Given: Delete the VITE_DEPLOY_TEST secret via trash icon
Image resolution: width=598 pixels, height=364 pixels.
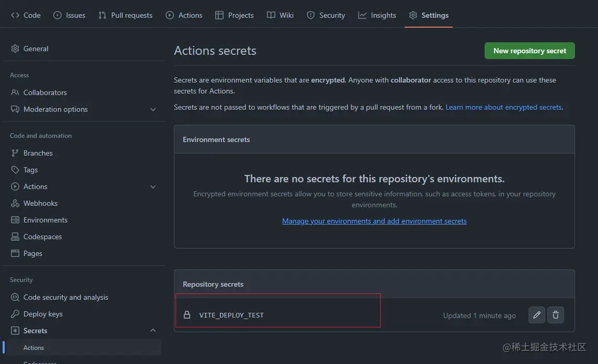Looking at the screenshot, I should pyautogui.click(x=556, y=315).
